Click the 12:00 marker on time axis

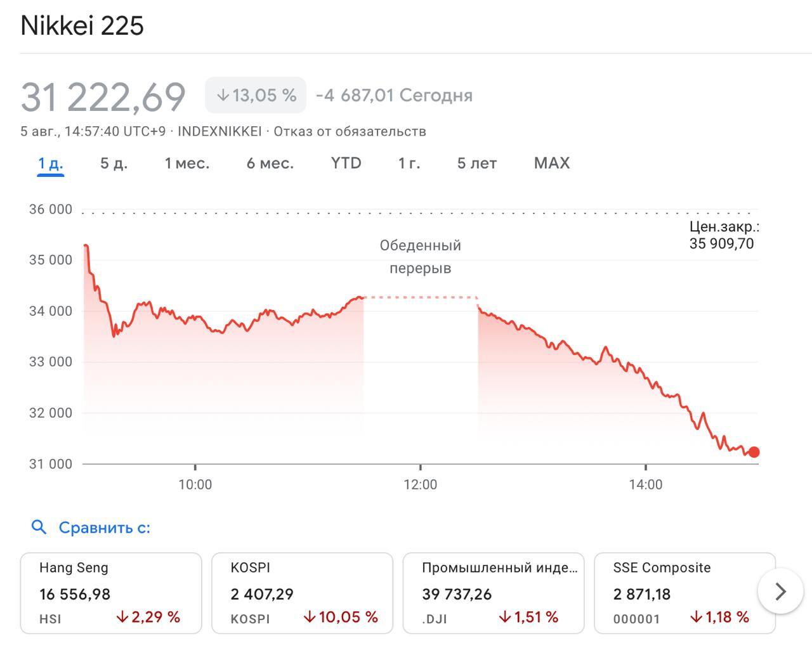point(420,484)
